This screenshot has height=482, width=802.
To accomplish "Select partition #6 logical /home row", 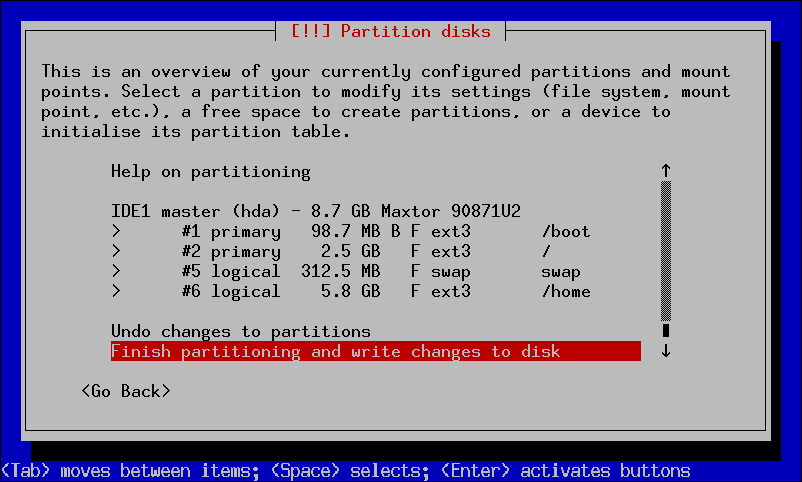I will (x=351, y=291).
